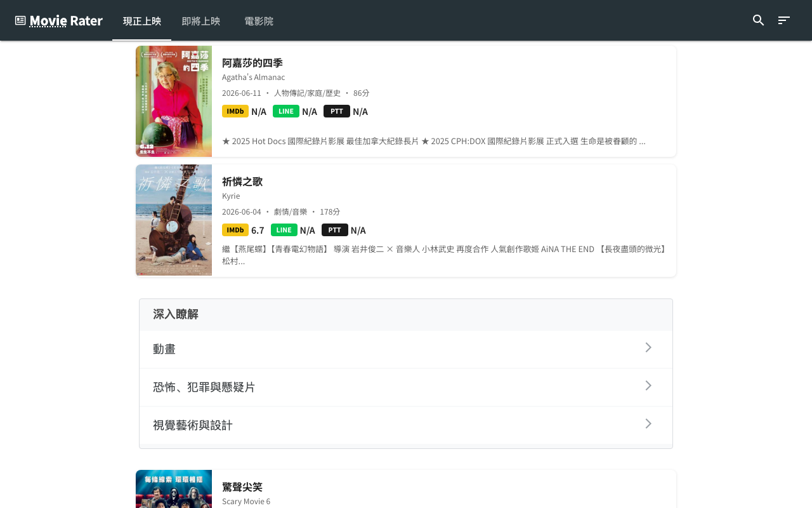Screen dimensions: 812x508
Task: Click PTT badge for Kyrie
Action: pos(335,230)
